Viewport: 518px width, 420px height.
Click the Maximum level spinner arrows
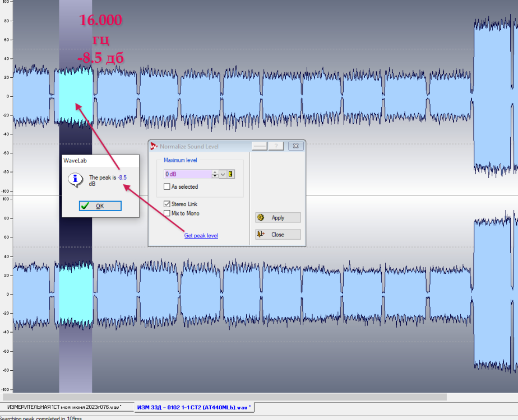coord(215,174)
